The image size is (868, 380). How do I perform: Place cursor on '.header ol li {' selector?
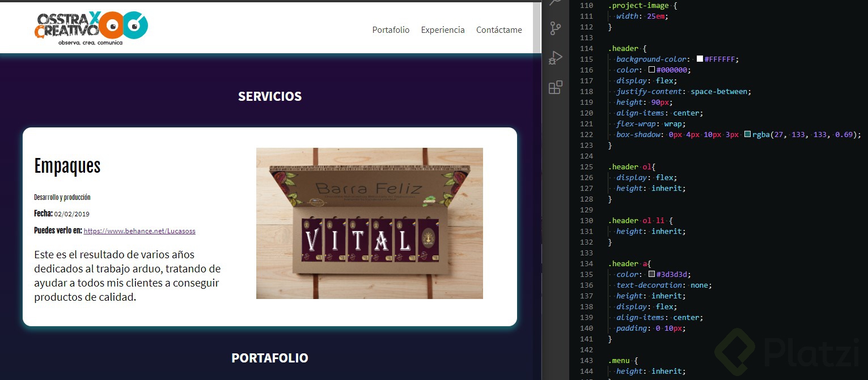640,220
